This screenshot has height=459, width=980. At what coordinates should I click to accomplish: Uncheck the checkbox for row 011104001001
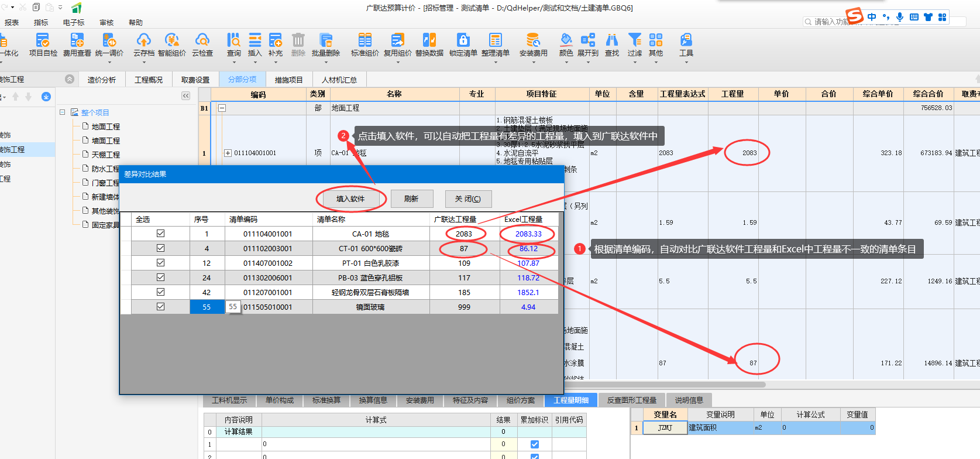160,234
